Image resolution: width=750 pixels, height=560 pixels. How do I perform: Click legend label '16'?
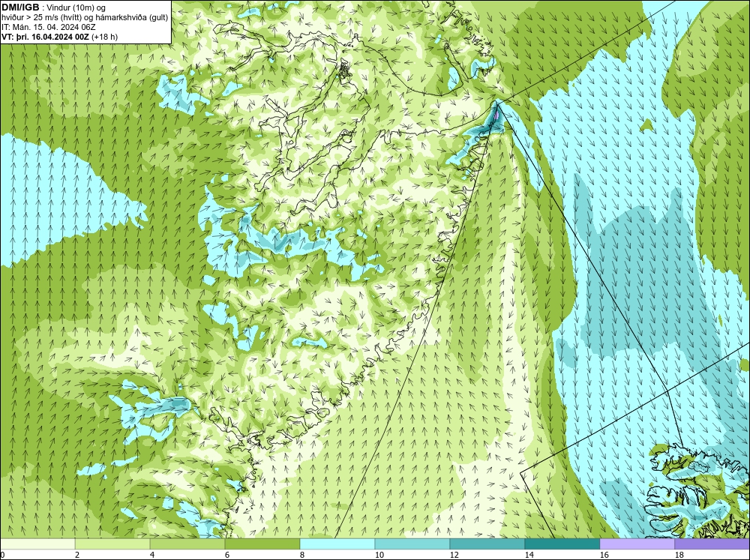point(604,555)
